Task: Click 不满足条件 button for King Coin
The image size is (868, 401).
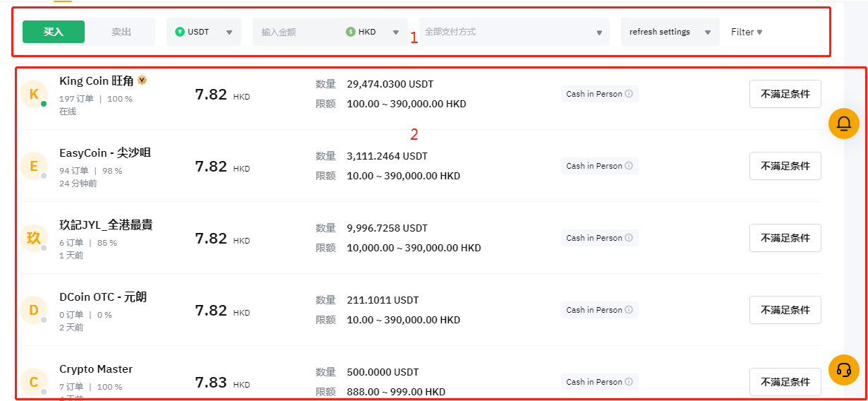Action: [x=785, y=94]
